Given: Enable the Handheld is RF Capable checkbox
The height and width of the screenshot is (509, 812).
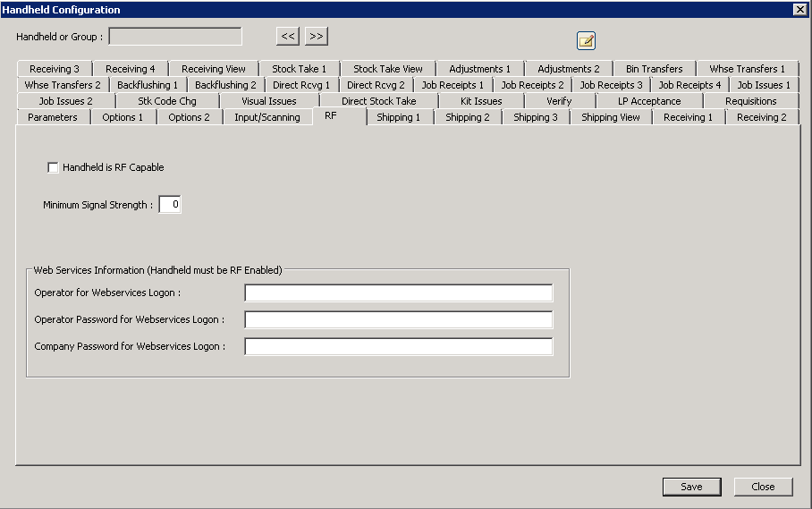Looking at the screenshot, I should tap(53, 167).
